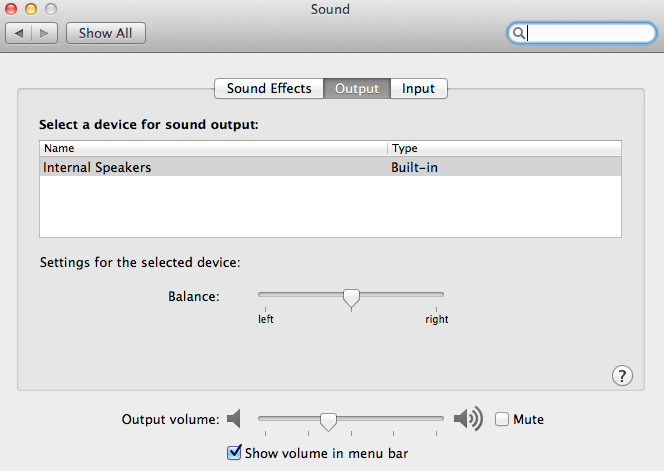664x471 pixels.
Task: Close the Sound window with red button
Action: pos(11,9)
